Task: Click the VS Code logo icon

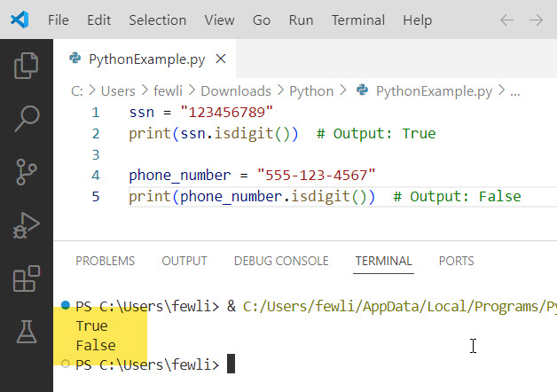Action: coord(20,20)
